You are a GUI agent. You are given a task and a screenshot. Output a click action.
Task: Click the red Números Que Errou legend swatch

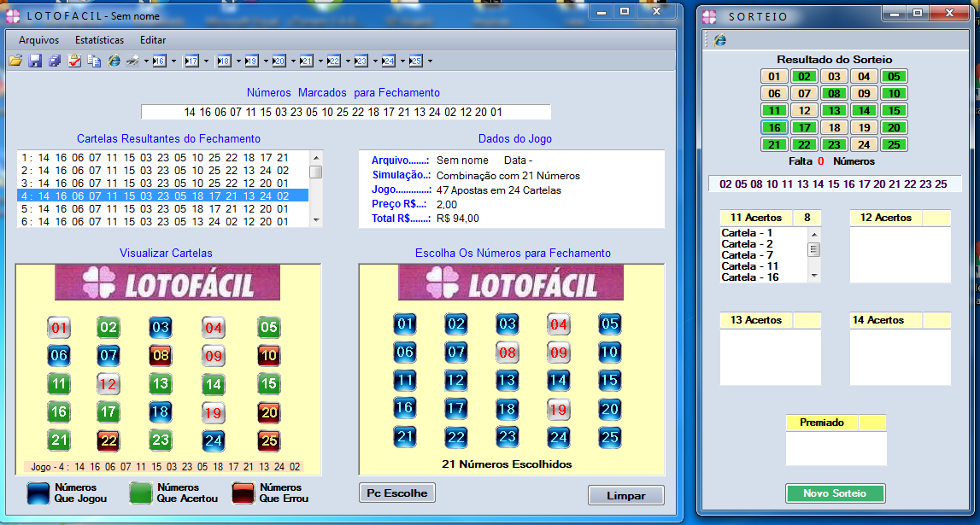pos(244,493)
